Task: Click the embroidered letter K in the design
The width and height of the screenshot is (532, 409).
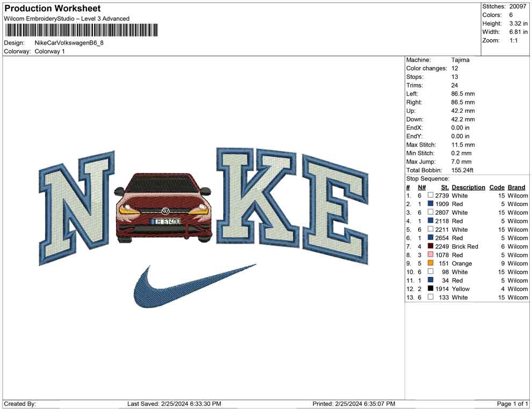Action: pos(257,198)
